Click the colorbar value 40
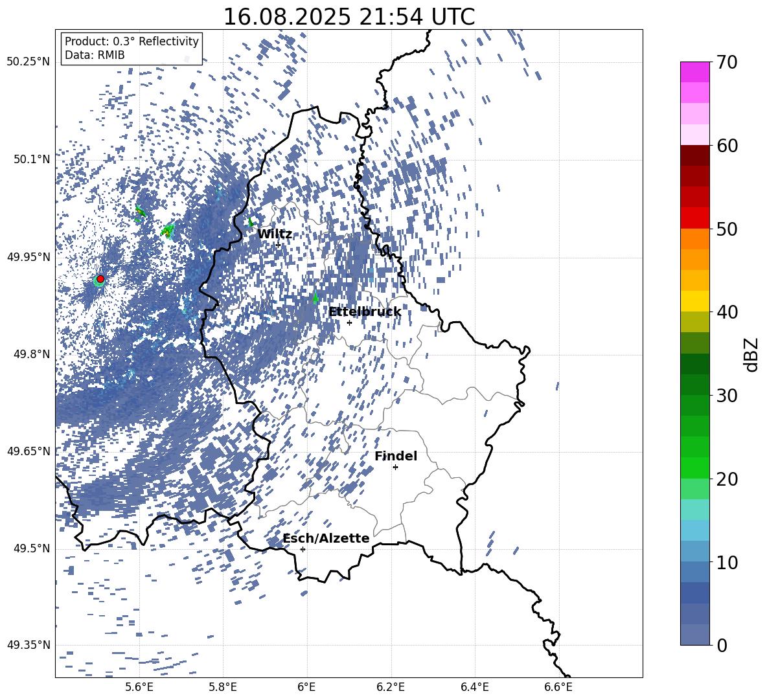Screen dimensions: 767x700 click(x=727, y=312)
